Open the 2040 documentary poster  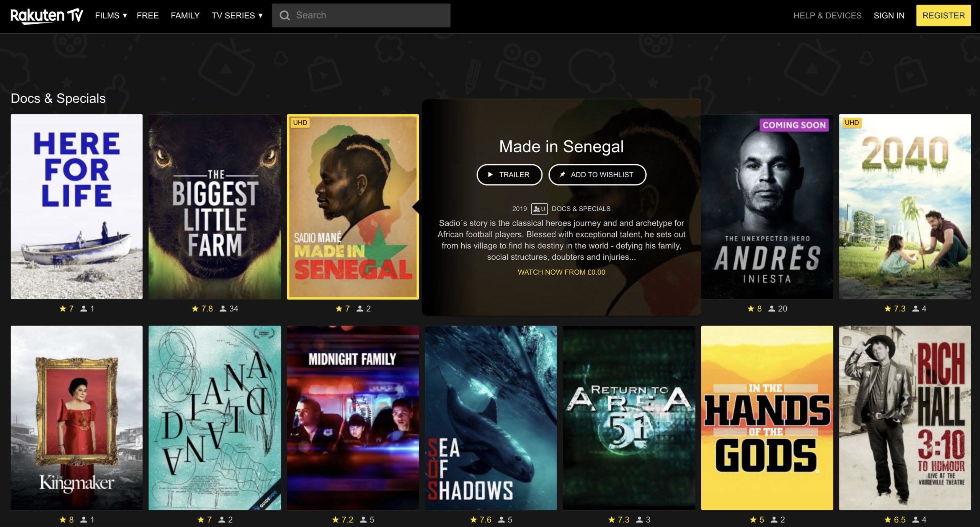(905, 206)
